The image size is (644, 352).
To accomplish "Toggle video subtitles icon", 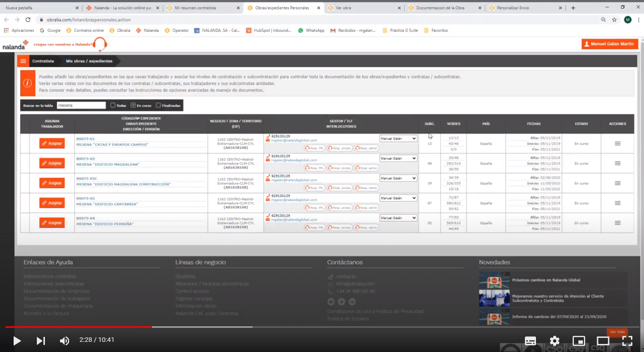I will [530, 341].
